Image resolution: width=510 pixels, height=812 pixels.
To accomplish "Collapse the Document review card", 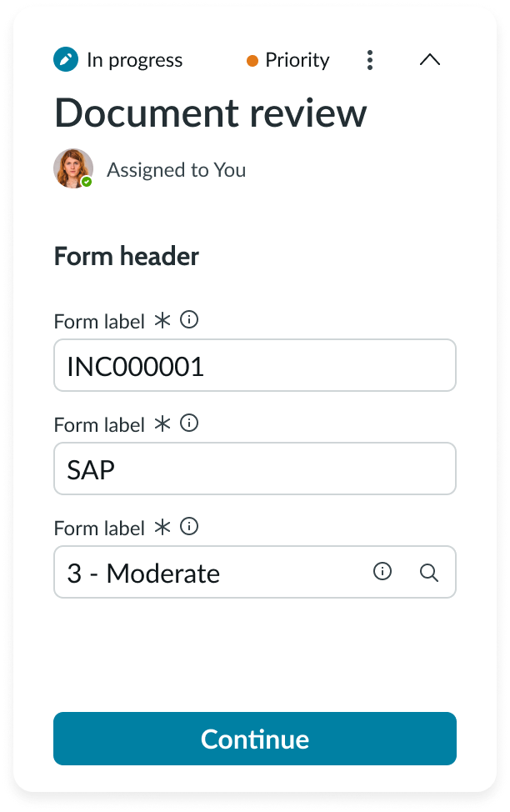I will click(430, 60).
